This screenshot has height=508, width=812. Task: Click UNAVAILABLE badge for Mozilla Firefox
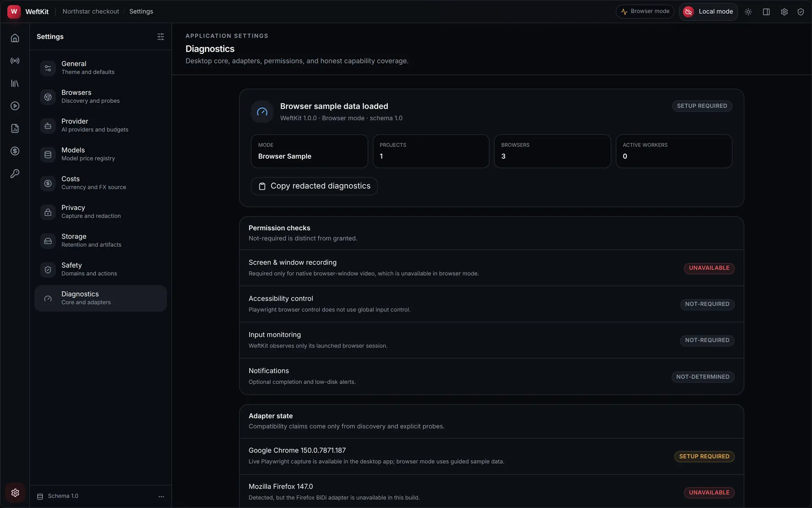click(709, 492)
